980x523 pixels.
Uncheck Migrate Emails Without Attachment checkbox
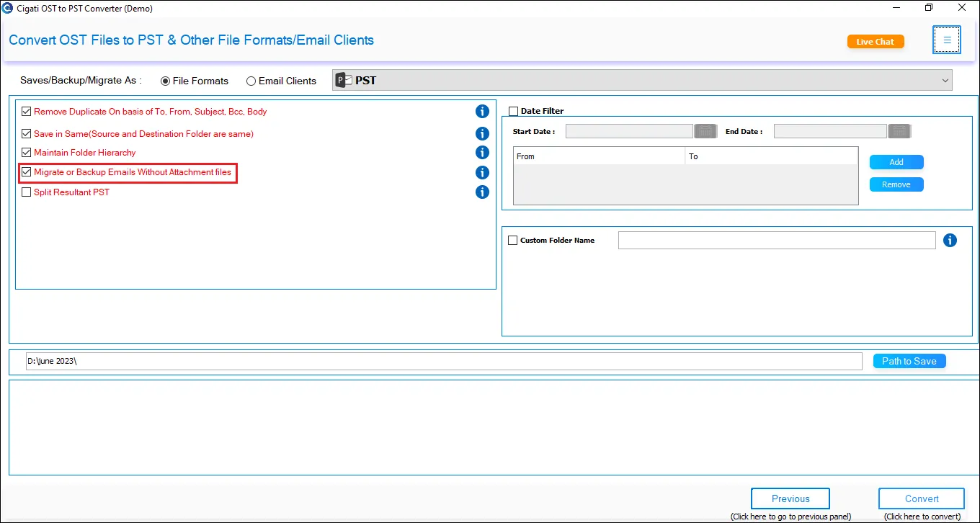pos(27,172)
